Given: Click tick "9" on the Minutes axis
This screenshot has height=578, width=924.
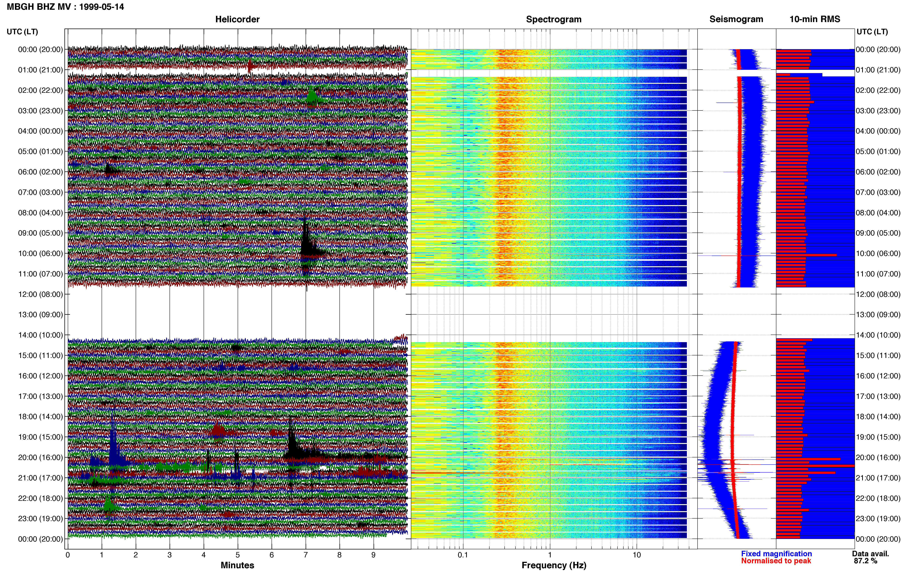Looking at the screenshot, I should click(x=374, y=555).
